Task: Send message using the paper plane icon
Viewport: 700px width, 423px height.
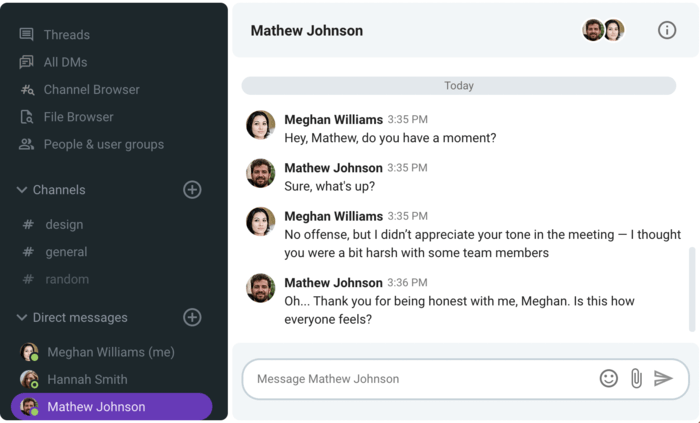Action: [663, 378]
